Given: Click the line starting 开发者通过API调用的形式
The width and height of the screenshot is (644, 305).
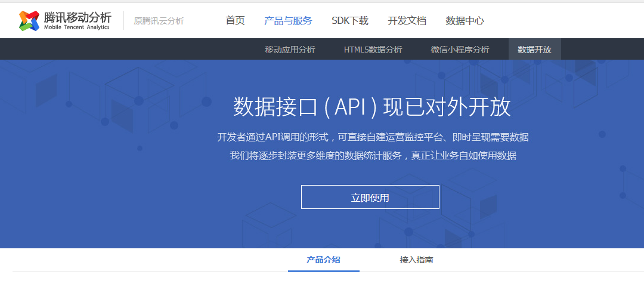Looking at the screenshot, I should click(x=373, y=137).
